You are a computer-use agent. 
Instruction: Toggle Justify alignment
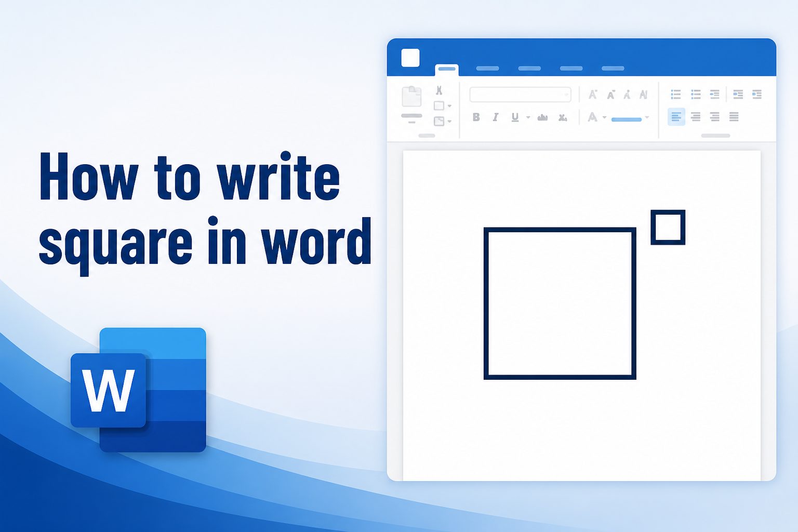(734, 117)
